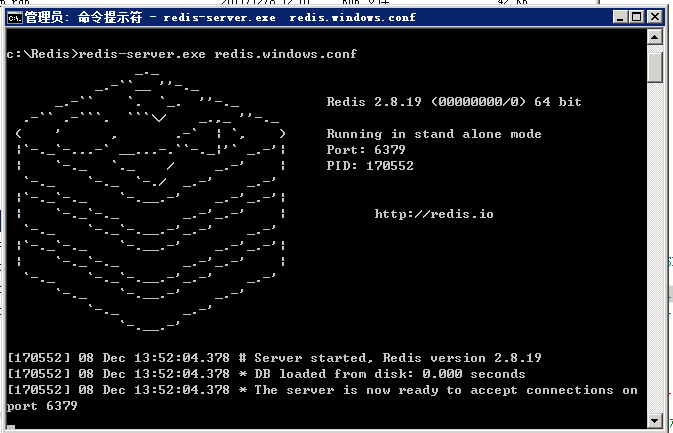Click the http://redis.io address
673x433 pixels.
tap(434, 214)
